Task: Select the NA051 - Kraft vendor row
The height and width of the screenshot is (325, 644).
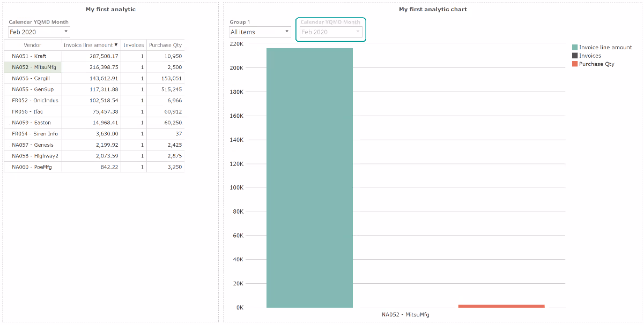Action: tap(33, 56)
